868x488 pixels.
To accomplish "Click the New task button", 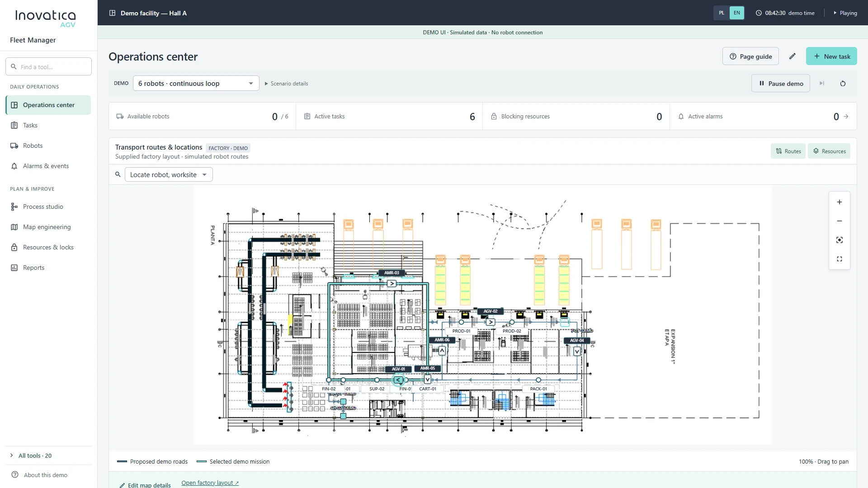I will click(831, 56).
